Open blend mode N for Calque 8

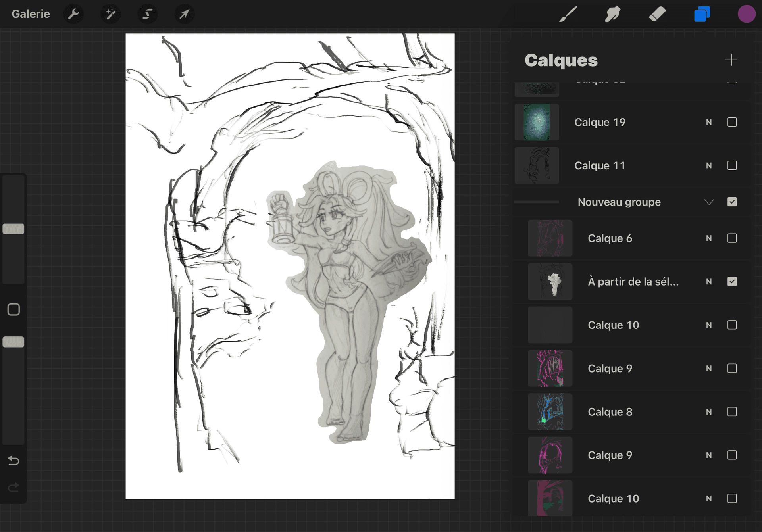click(709, 412)
